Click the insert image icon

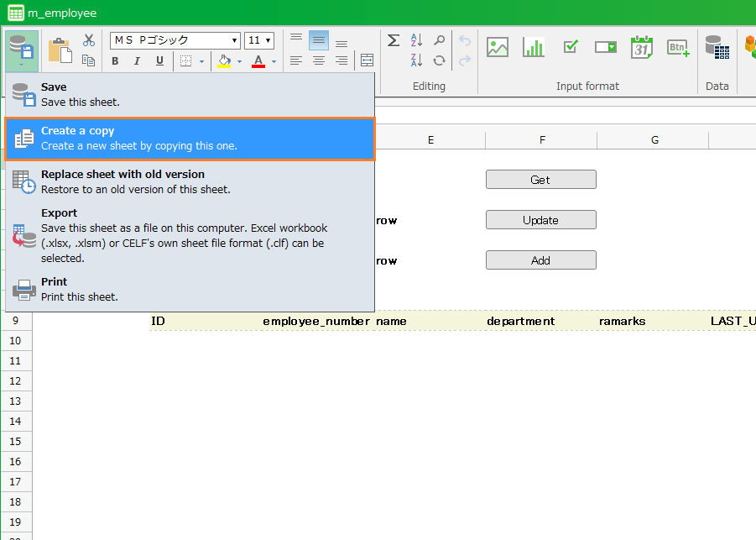click(x=498, y=48)
